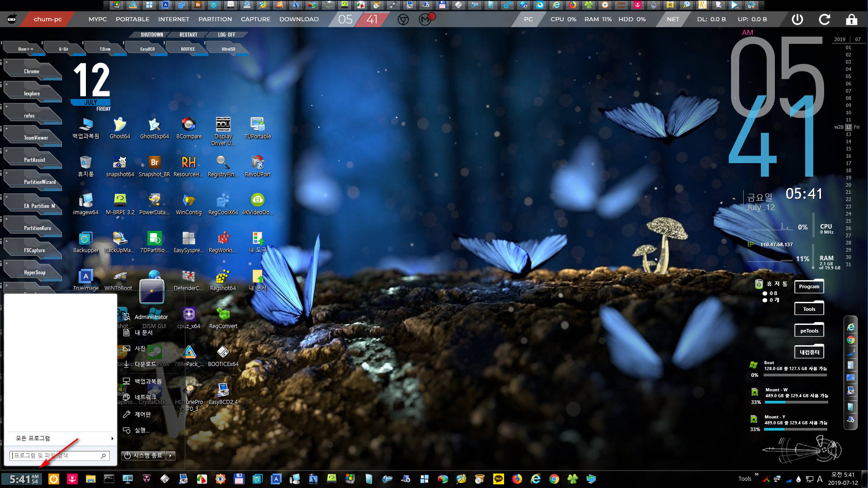
Task: Open the PartitionWizard launcher button
Action: pyautogui.click(x=33, y=180)
